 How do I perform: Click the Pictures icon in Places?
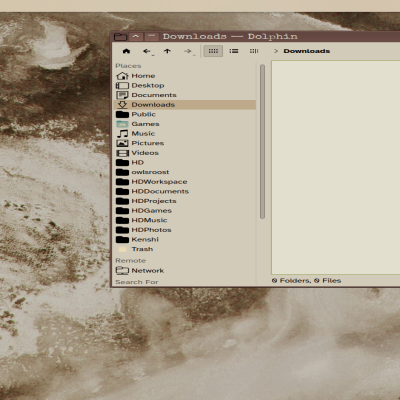pos(122,143)
